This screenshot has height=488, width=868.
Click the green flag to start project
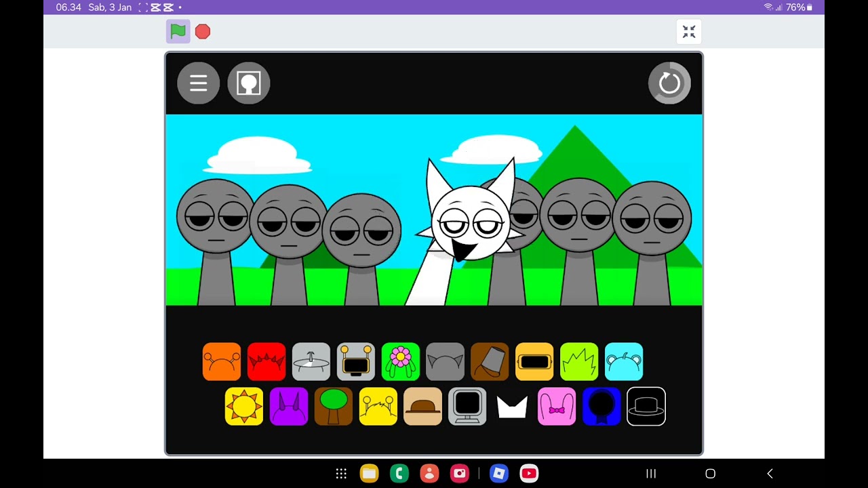[178, 31]
